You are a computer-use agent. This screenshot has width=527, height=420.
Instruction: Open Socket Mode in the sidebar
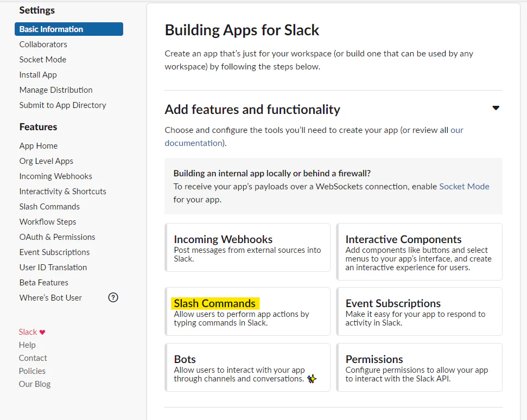43,60
